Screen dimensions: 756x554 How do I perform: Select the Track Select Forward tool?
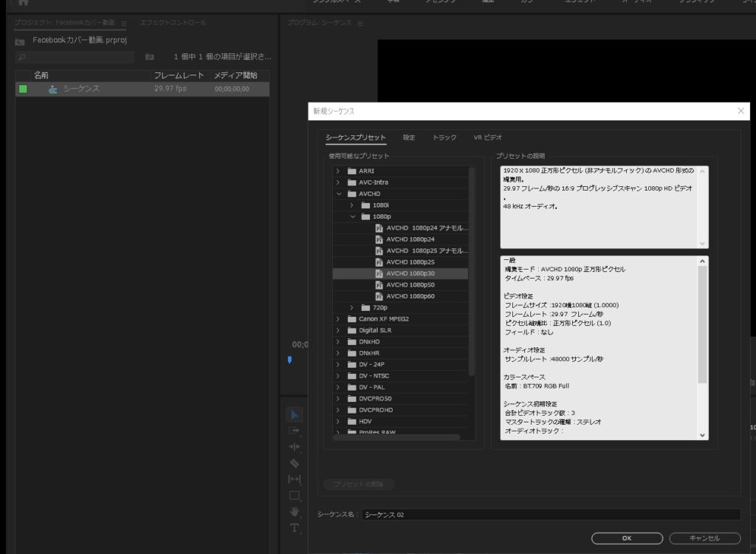click(x=295, y=431)
